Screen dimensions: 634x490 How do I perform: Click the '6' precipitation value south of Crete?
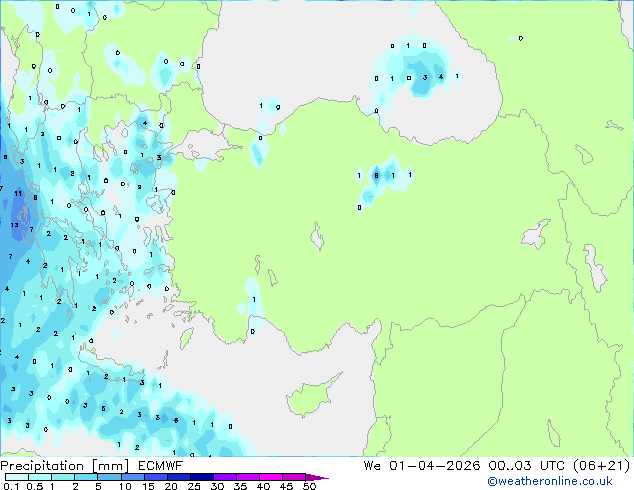pyautogui.click(x=176, y=420)
